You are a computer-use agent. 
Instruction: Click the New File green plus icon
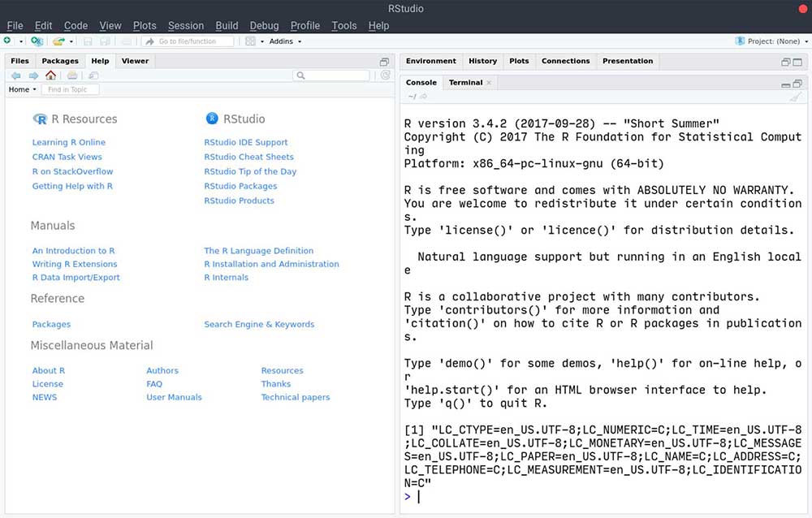pyautogui.click(x=7, y=41)
